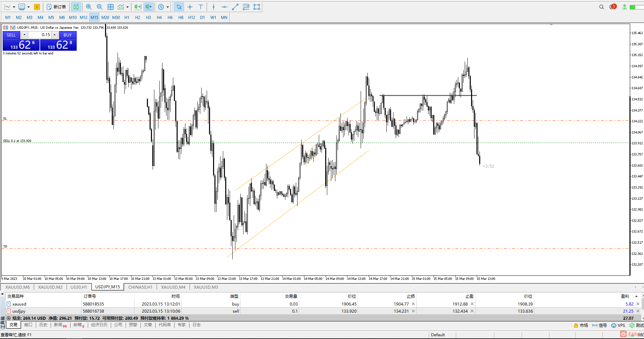Switch timeframe to D1

pyautogui.click(x=202, y=17)
